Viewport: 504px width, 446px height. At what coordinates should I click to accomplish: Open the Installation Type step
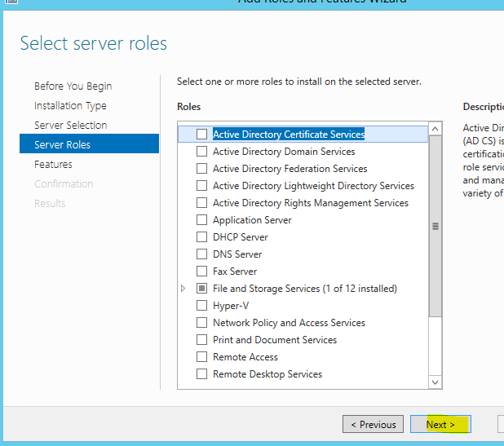70,106
